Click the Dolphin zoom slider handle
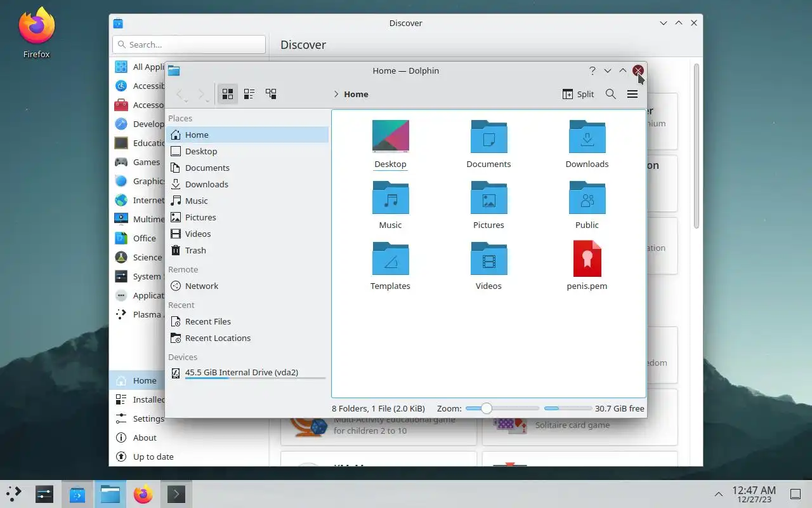Image resolution: width=812 pixels, height=508 pixels. click(486, 408)
